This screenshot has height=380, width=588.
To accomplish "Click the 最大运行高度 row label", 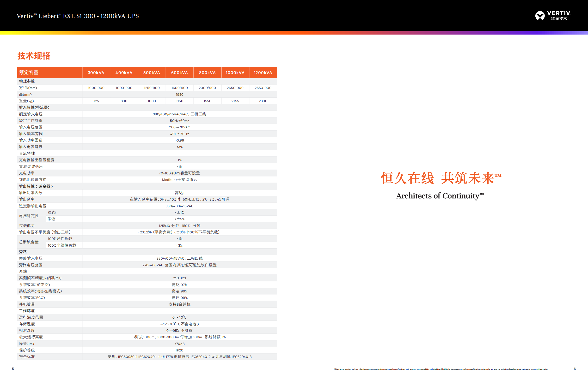I will pos(31,337).
